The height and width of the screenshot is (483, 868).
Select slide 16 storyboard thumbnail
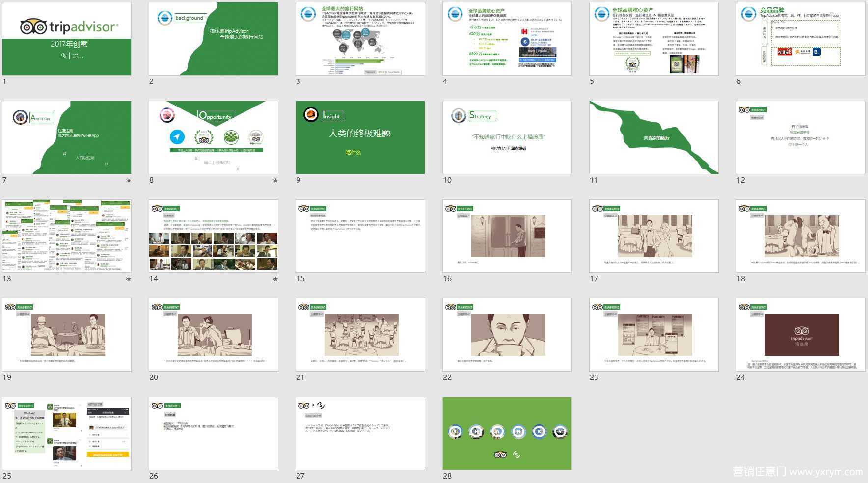pos(507,236)
